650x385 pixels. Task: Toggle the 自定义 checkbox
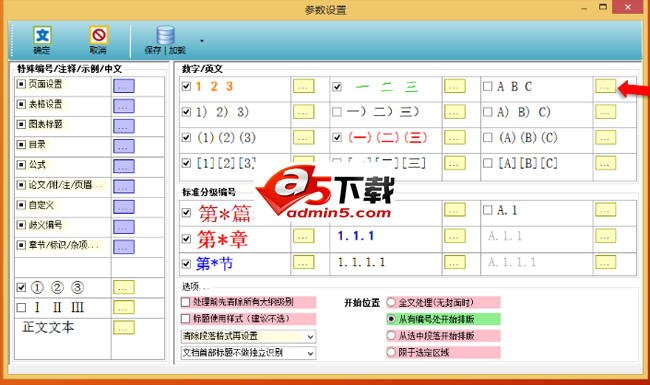click(x=21, y=205)
